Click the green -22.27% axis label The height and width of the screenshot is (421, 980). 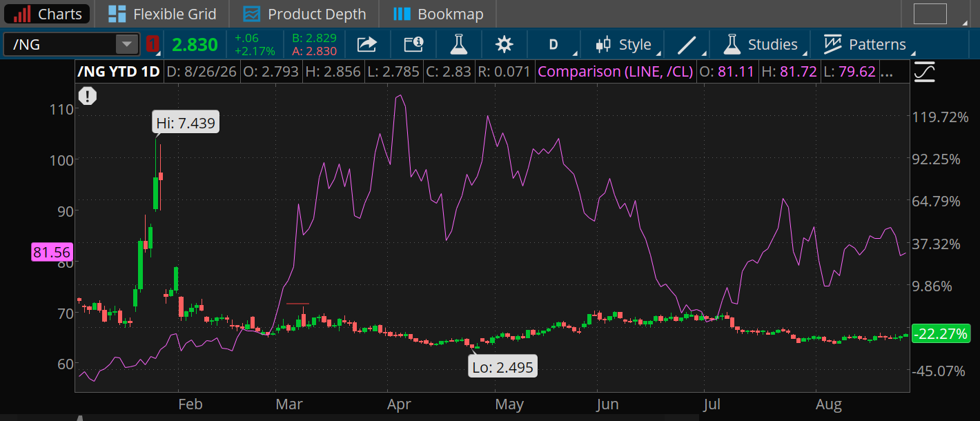click(940, 334)
